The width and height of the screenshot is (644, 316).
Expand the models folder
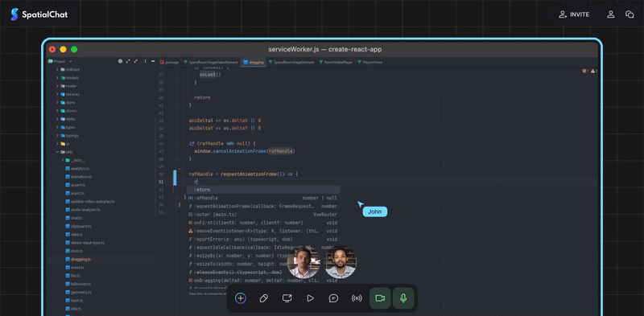pos(57,77)
